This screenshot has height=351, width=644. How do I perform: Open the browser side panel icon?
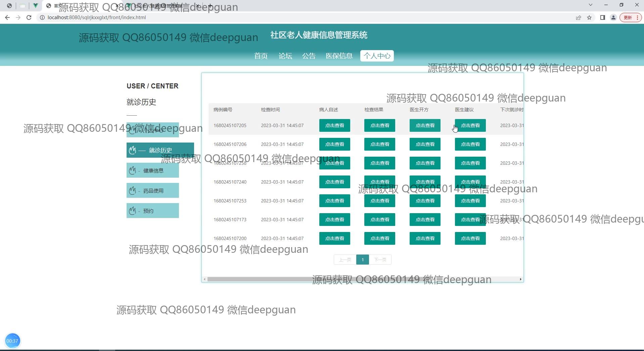coord(602,17)
